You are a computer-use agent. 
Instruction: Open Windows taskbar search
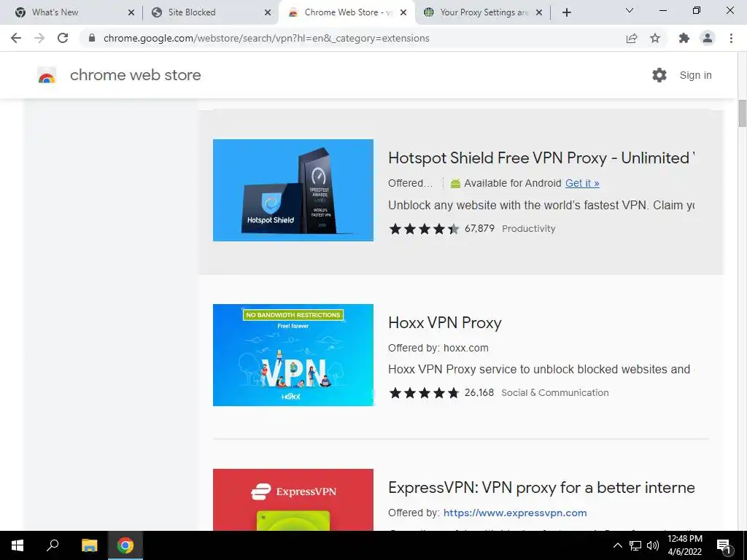pyautogui.click(x=53, y=545)
